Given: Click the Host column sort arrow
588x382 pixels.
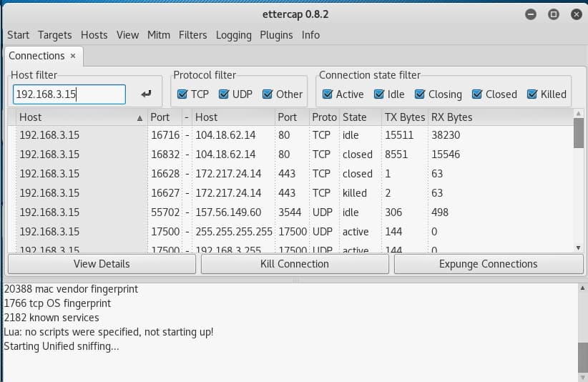Looking at the screenshot, I should pyautogui.click(x=139, y=117).
